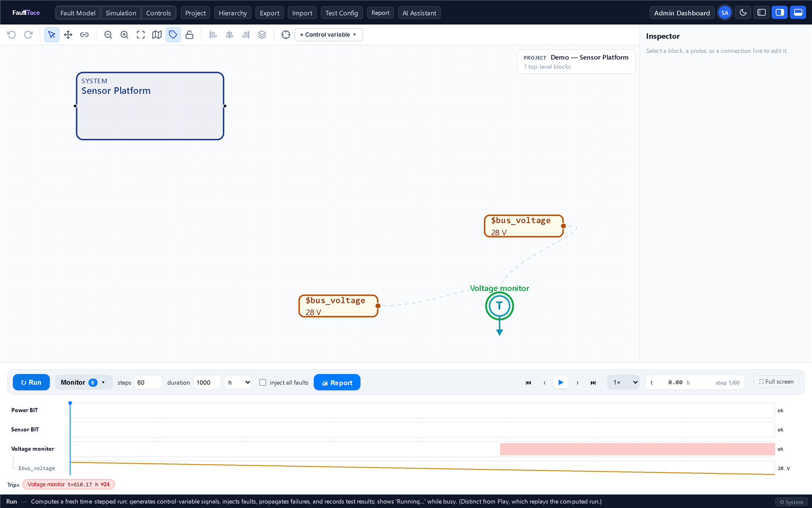The width and height of the screenshot is (812, 508).
Task: Select the Sensor Platform system block
Action: click(150, 106)
